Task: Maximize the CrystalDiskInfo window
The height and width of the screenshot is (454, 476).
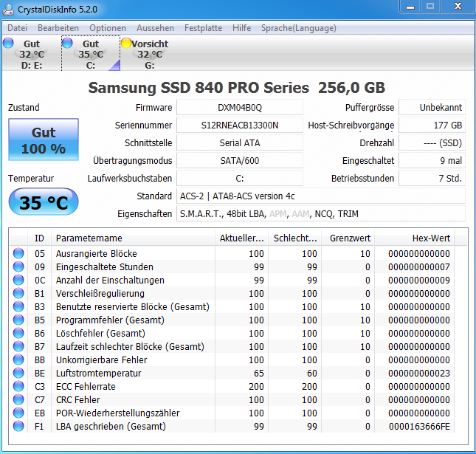Action: point(430,7)
